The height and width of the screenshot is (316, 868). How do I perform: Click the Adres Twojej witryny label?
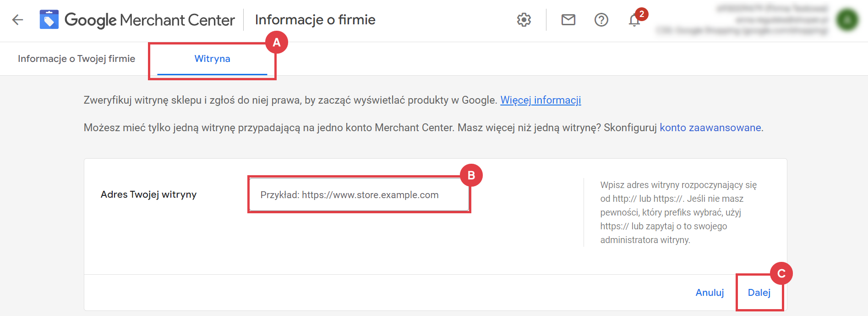coord(148,194)
